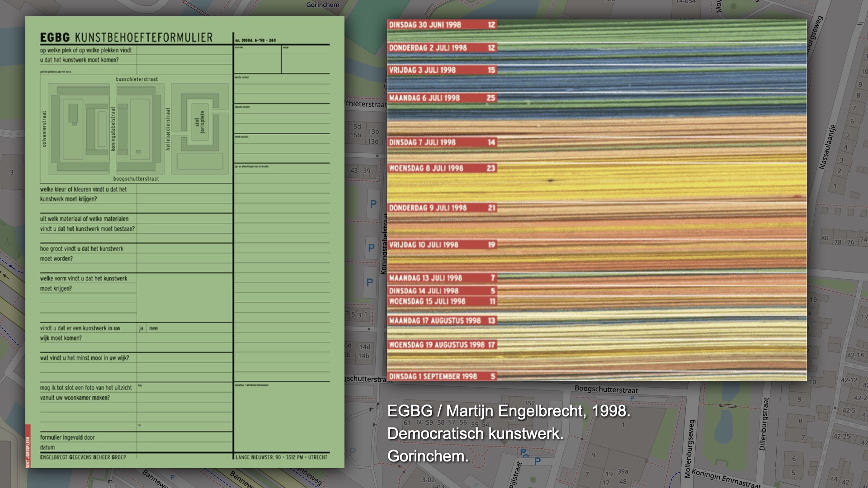Click the 'WOENSDAG 19 AUGUSTUS 1998' label

pyautogui.click(x=442, y=345)
